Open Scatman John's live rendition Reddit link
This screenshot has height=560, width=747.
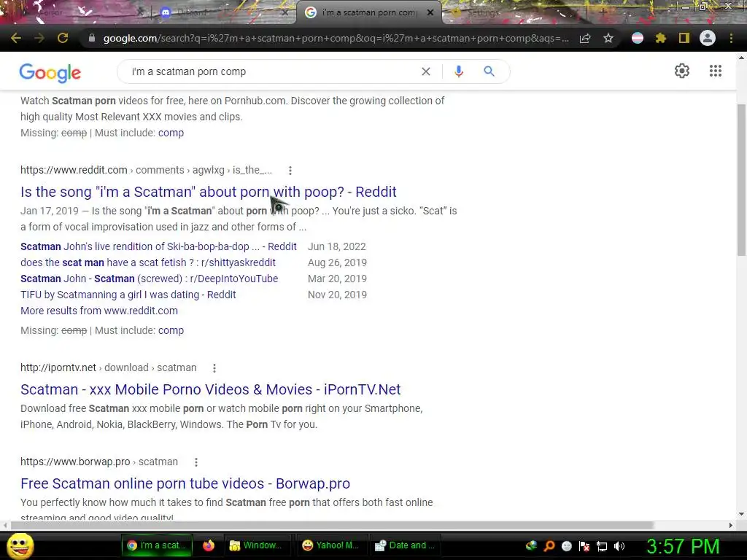pos(158,246)
